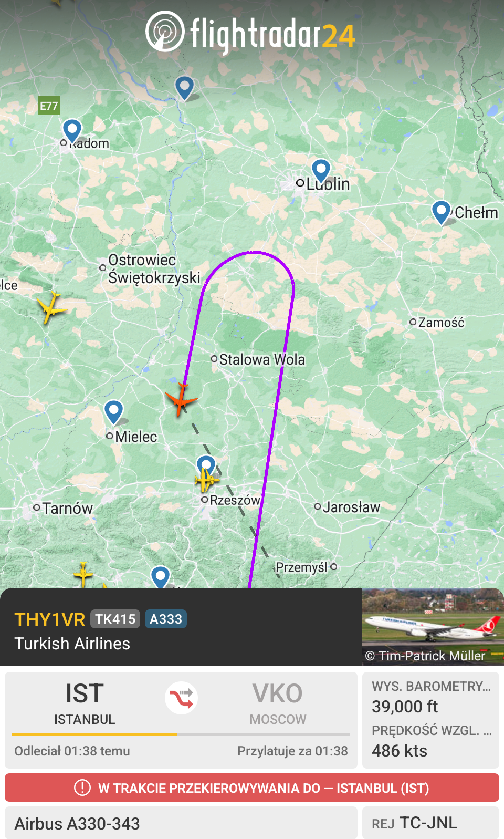Open the A333 aircraft type badge
Viewport: 504px width, 839px height.
point(166,619)
